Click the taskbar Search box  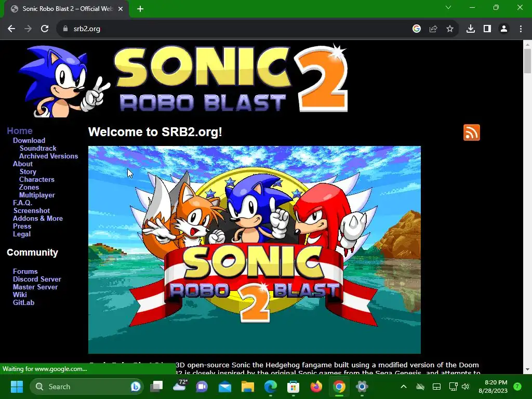(87, 387)
